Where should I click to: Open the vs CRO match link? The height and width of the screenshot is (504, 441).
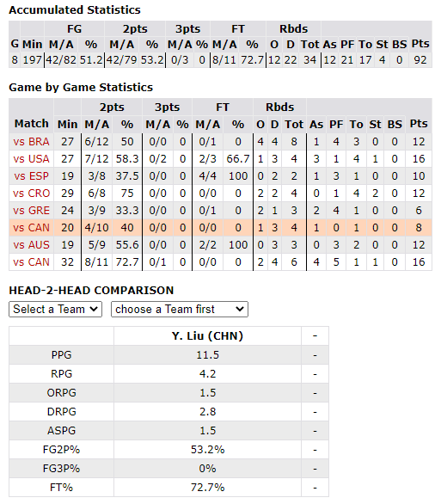31,194
